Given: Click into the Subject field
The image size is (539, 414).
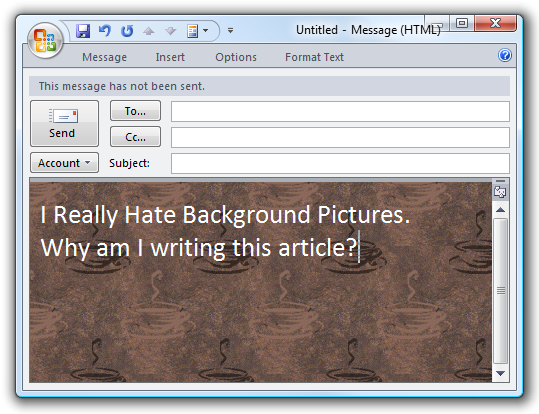Looking at the screenshot, I should point(340,163).
